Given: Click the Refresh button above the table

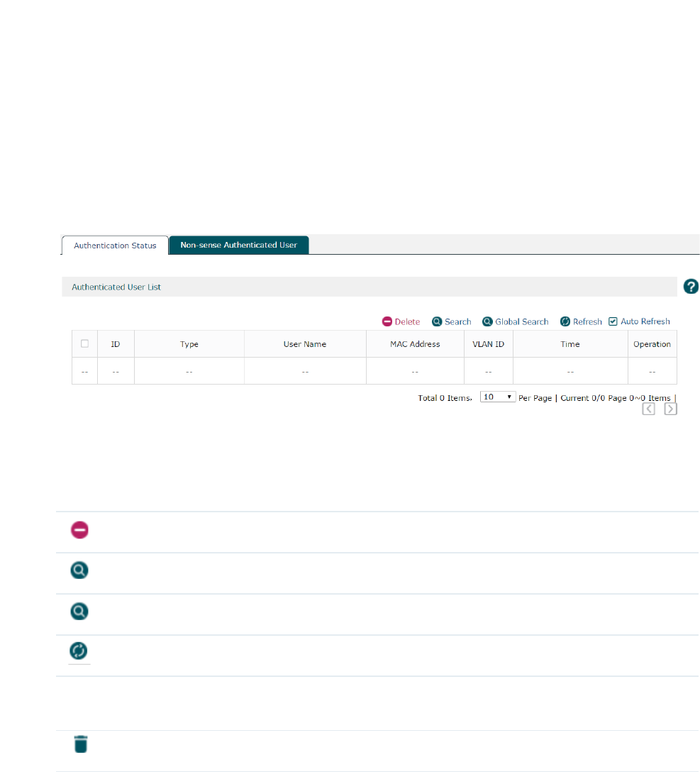Looking at the screenshot, I should point(581,321).
